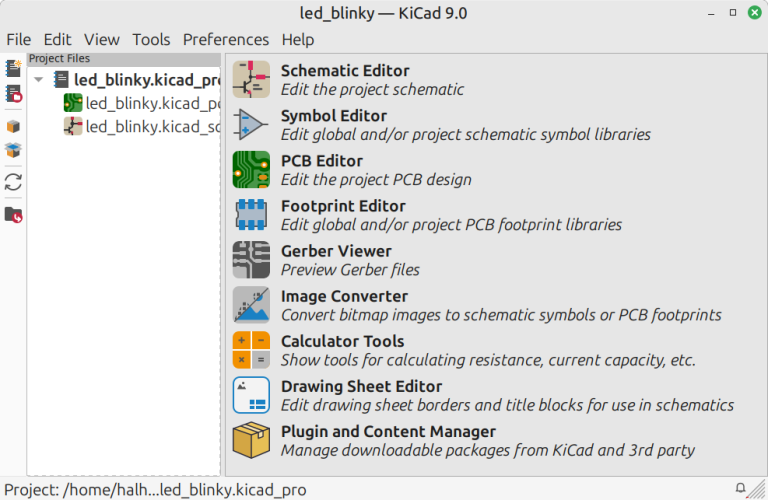Click the Archive Project box icon
This screenshot has height=500, width=768.
(x=14, y=127)
